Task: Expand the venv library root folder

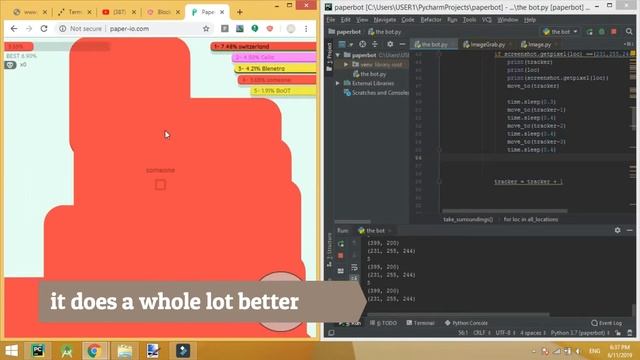Action: click(346, 64)
